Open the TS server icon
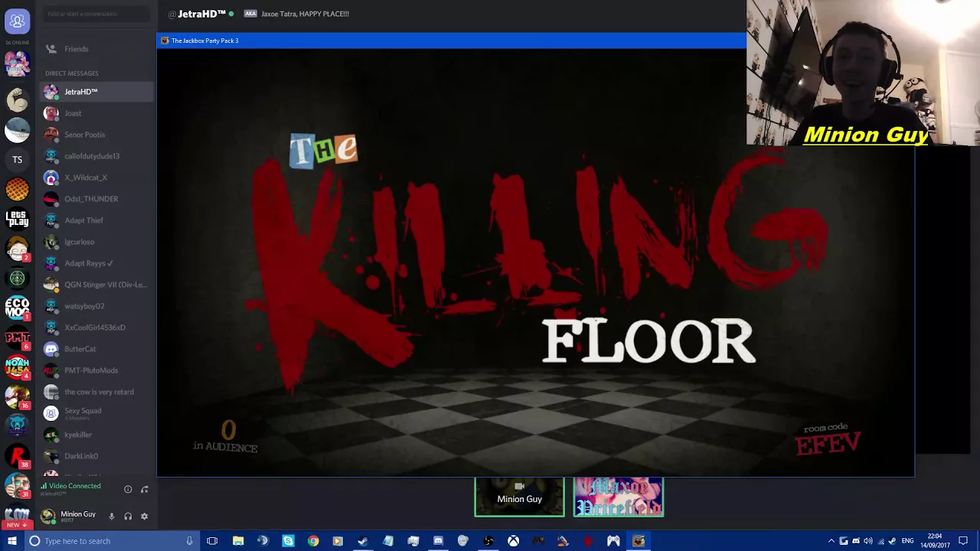This screenshot has width=980, height=551. 17,160
